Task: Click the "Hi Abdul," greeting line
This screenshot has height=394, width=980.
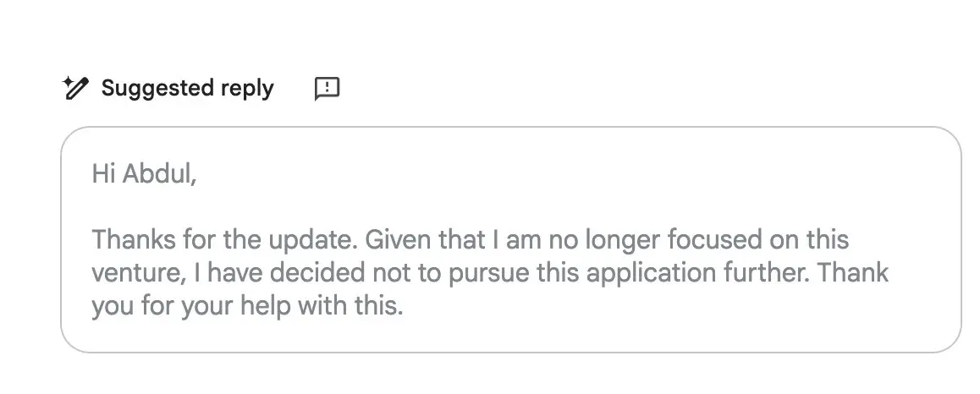Action: 145,173
